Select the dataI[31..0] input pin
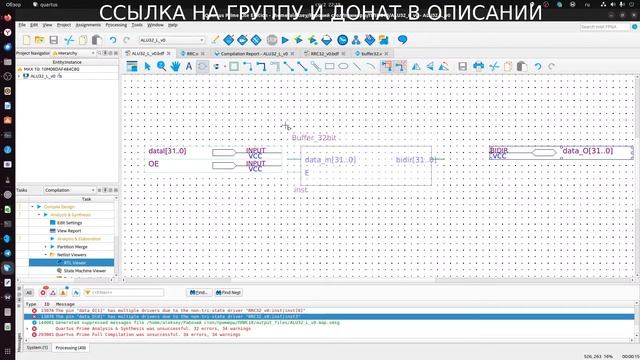Image resolution: width=640 pixels, height=360 pixels. [213, 151]
